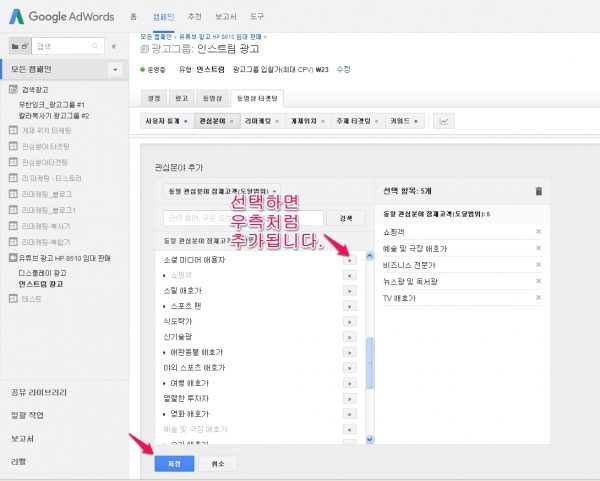Open the chart icon next to 키워드 tab

444,121
